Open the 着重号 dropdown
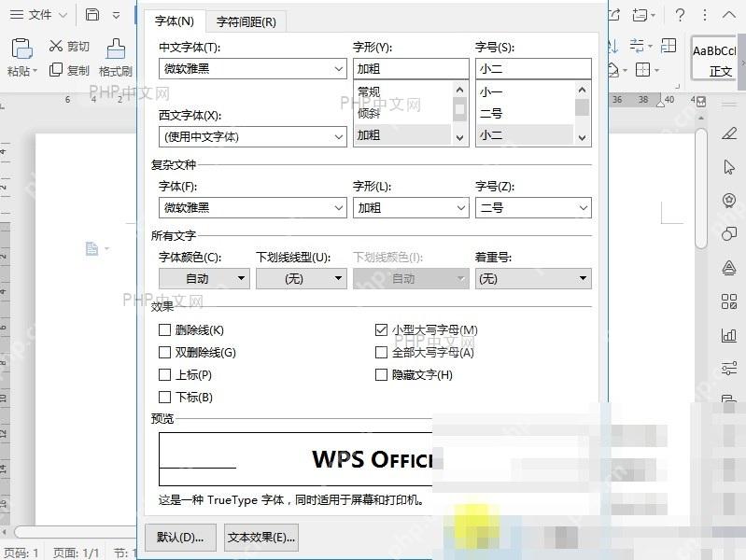746x560 pixels. point(533,278)
